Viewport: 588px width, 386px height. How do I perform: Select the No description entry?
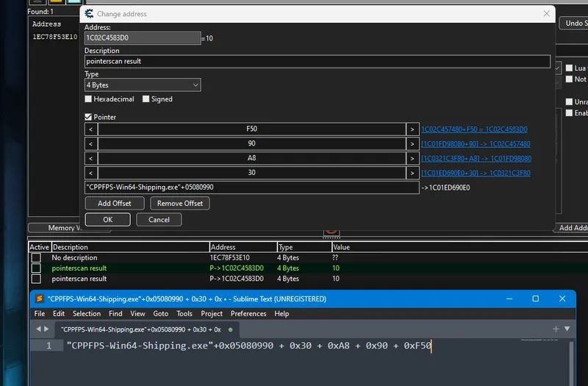click(x=74, y=258)
